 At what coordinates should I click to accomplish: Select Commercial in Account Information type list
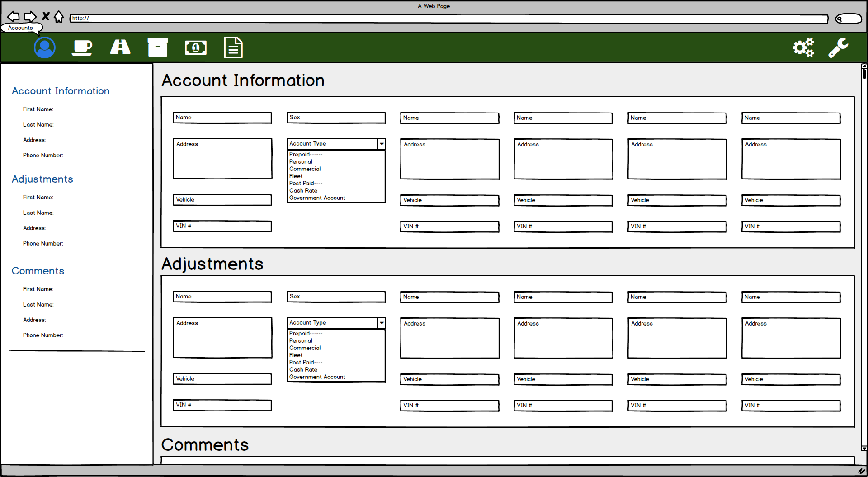tap(305, 169)
